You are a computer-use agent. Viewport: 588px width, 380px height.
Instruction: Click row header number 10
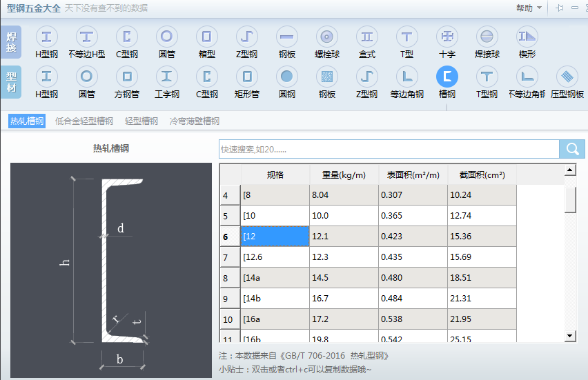[x=230, y=319]
